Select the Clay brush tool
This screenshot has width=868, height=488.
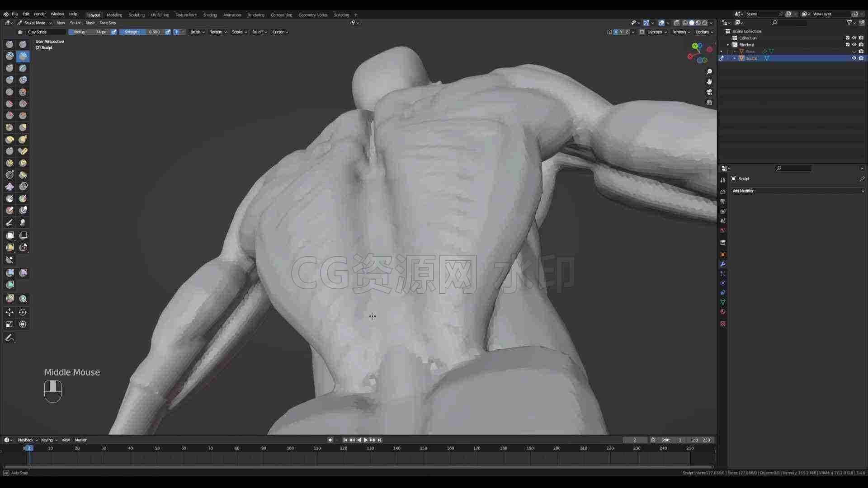pos(9,56)
